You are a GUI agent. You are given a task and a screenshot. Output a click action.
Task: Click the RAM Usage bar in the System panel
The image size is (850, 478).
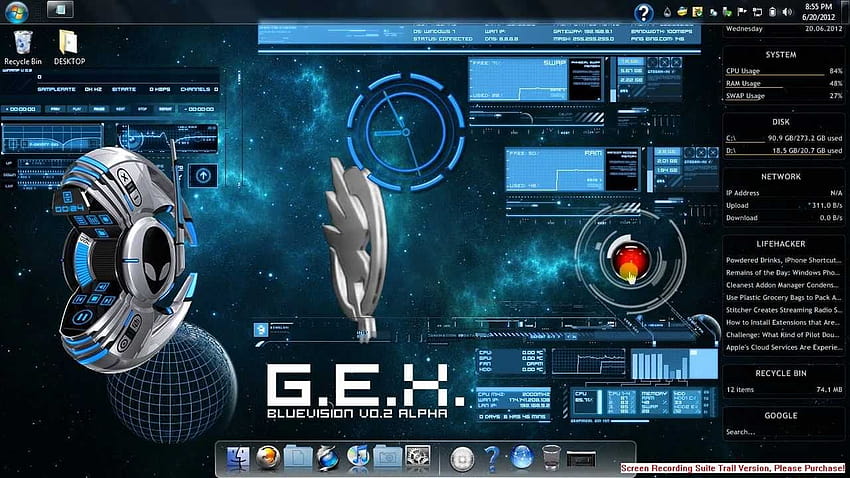[784, 83]
